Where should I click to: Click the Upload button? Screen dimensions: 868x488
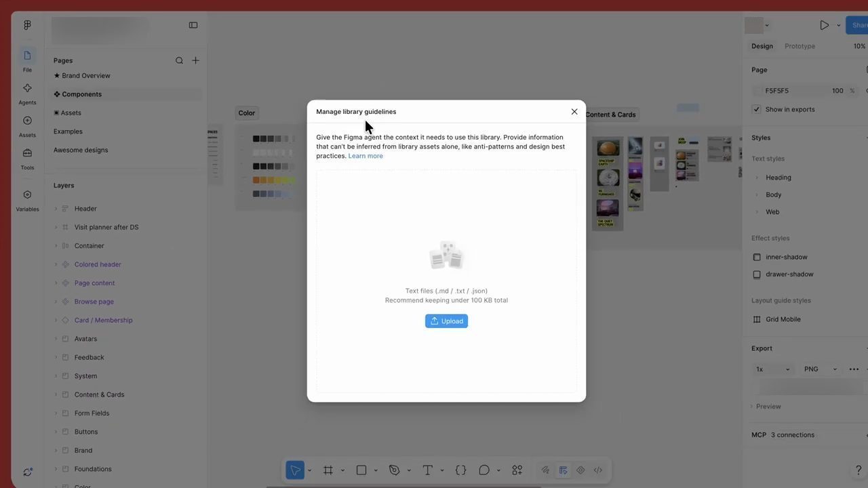446,321
